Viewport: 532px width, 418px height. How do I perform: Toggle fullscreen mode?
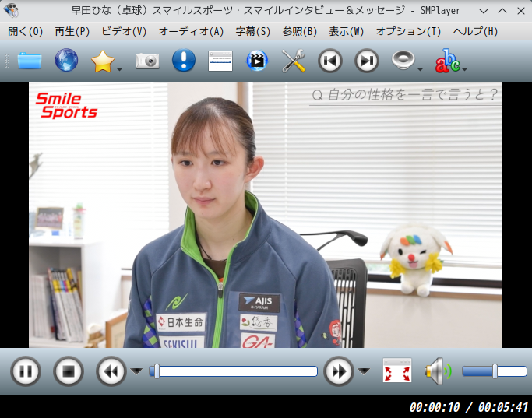point(397,371)
